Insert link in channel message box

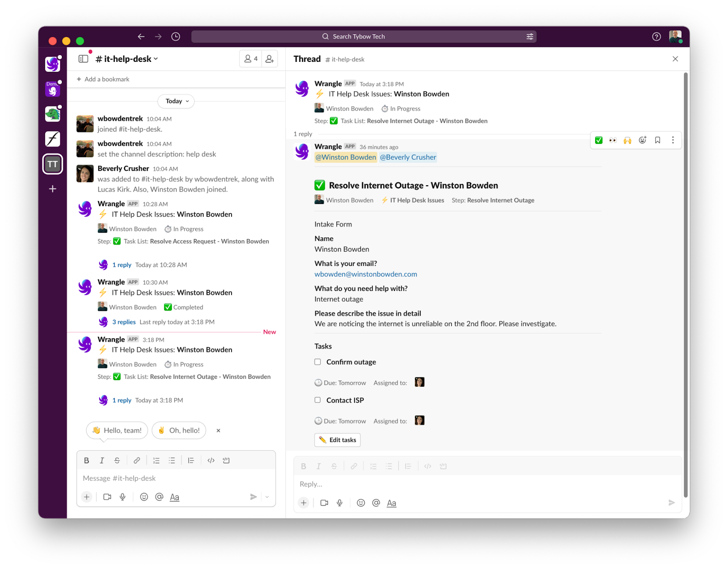(136, 461)
